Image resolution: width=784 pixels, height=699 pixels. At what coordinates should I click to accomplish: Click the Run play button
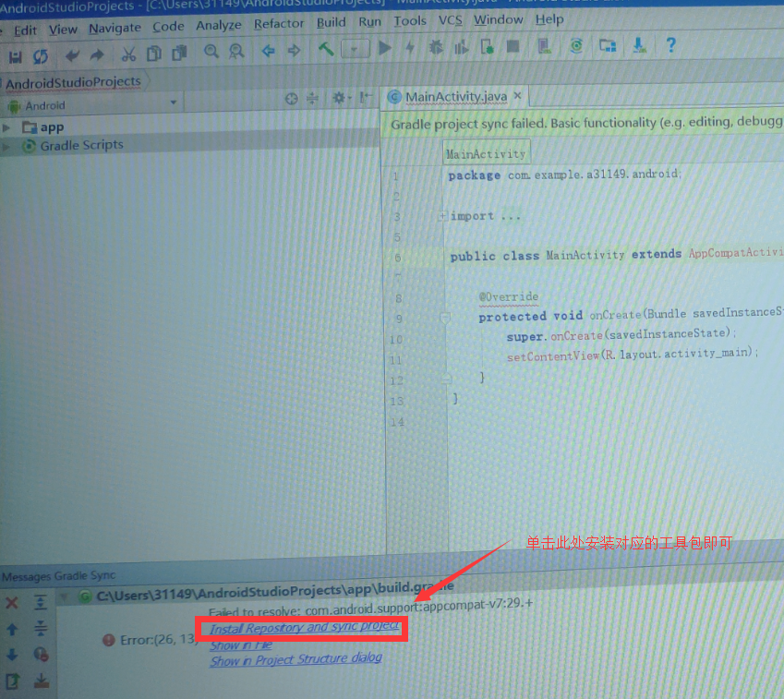coord(384,48)
